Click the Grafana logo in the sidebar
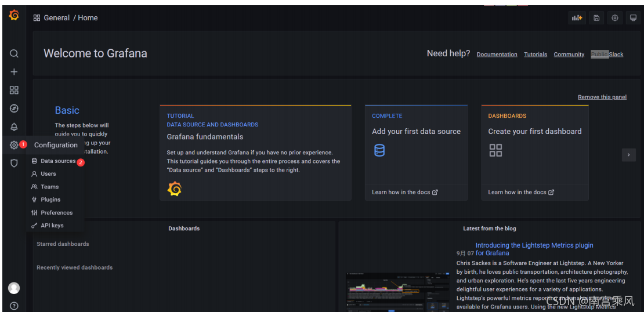 pyautogui.click(x=14, y=16)
